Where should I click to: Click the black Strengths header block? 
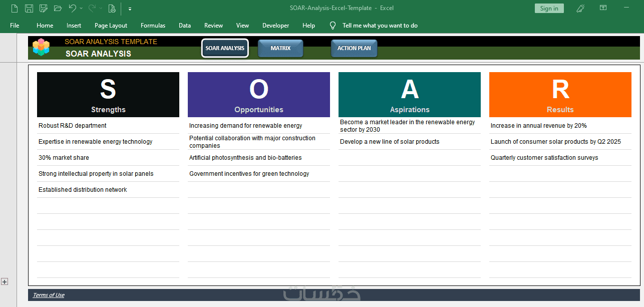coord(108,95)
